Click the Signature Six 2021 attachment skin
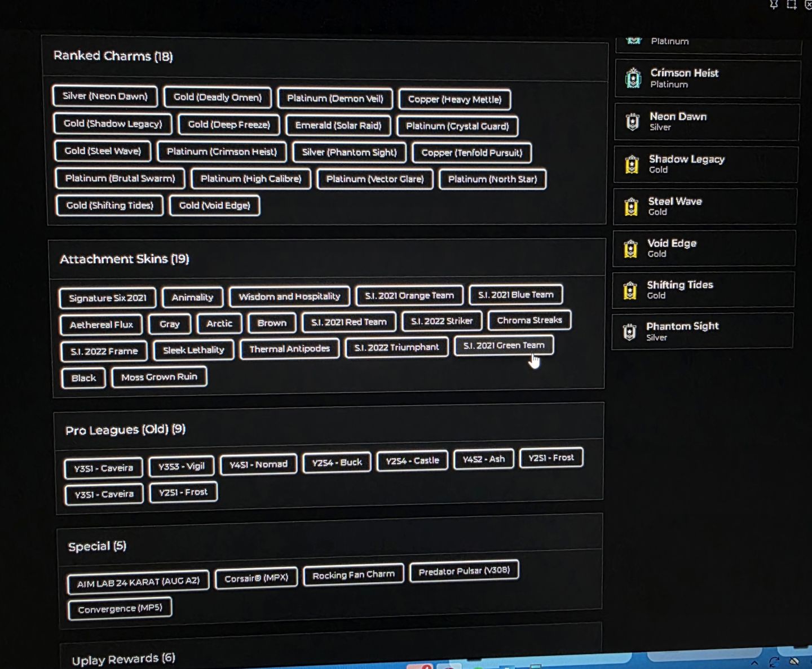Viewport: 812px width, 669px height. (108, 298)
